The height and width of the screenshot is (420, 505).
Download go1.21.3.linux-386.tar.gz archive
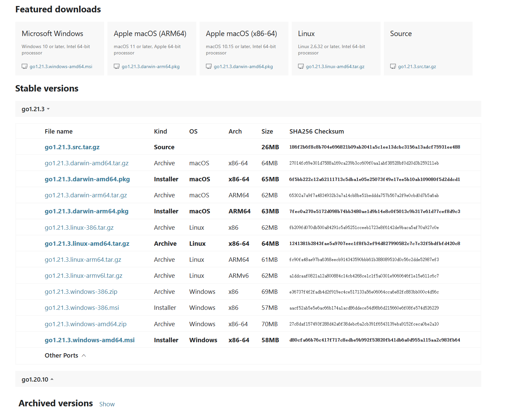coord(79,228)
